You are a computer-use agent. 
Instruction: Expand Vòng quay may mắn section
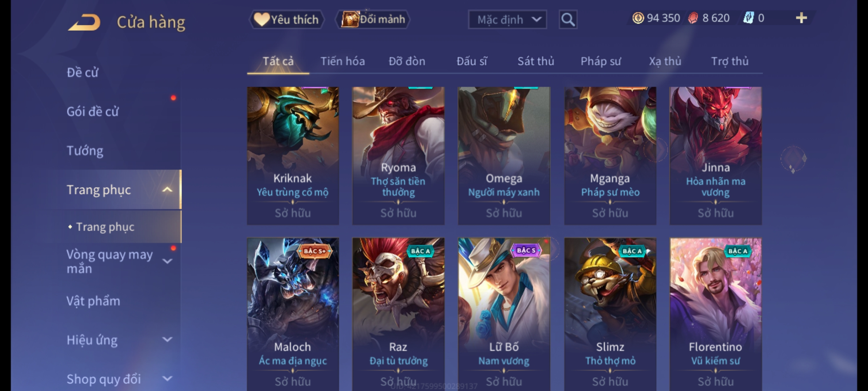pos(167,261)
